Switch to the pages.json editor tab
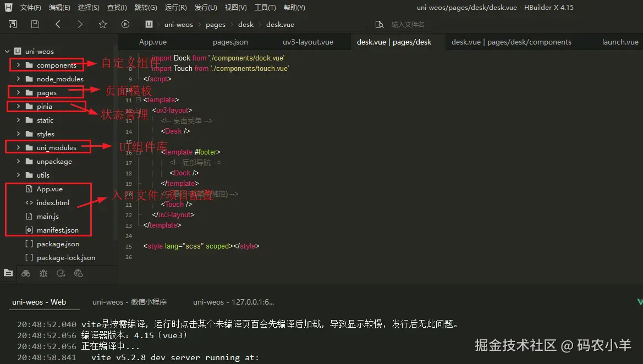The width and height of the screenshot is (643, 364). (230, 42)
